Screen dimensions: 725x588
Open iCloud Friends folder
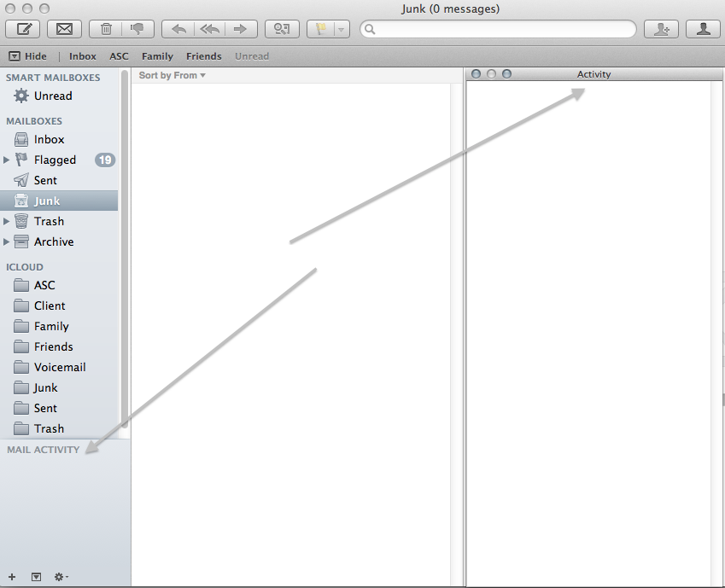point(59,346)
